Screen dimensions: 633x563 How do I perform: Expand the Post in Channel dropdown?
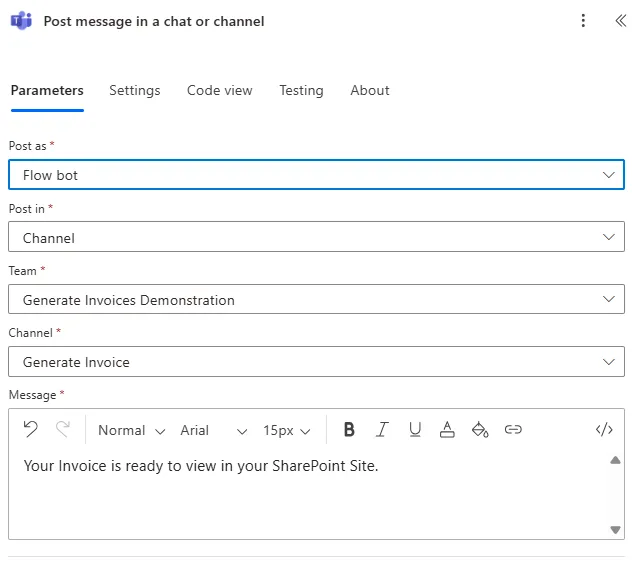[316, 237]
